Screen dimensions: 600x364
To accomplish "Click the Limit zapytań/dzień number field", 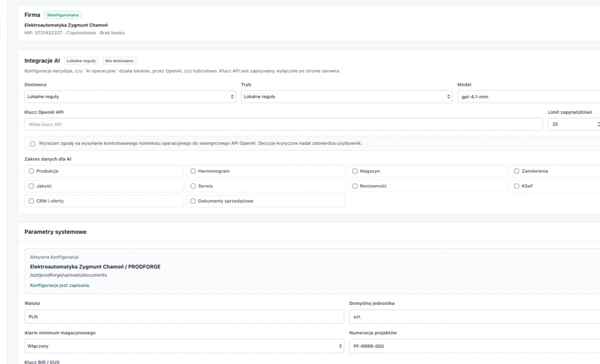I will (x=574, y=124).
